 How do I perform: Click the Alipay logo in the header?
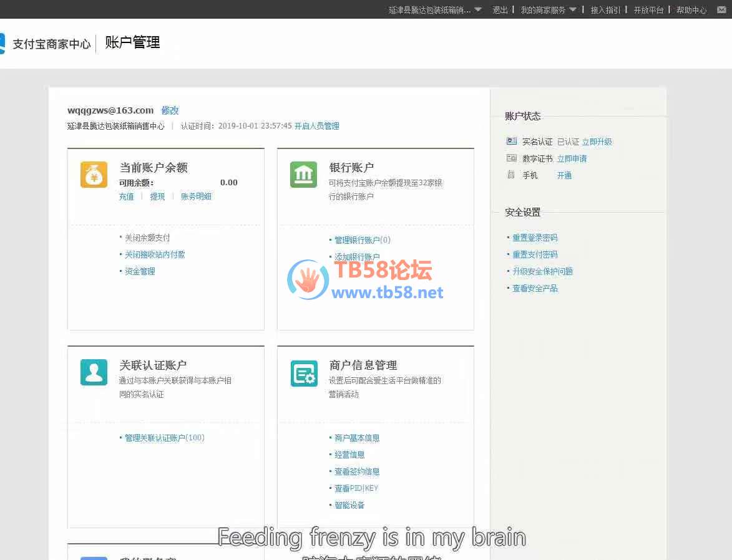point(2,44)
